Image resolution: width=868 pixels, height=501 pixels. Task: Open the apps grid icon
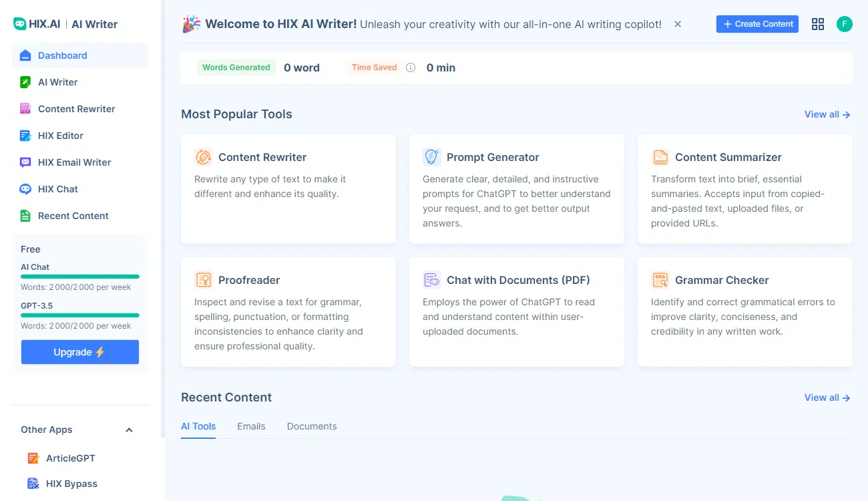pos(818,24)
